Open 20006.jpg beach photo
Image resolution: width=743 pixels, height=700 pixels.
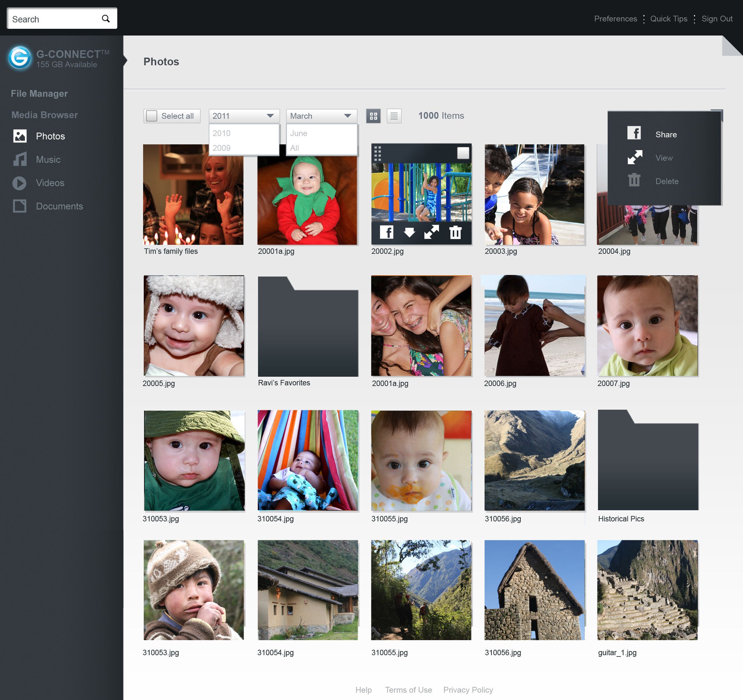tap(534, 326)
